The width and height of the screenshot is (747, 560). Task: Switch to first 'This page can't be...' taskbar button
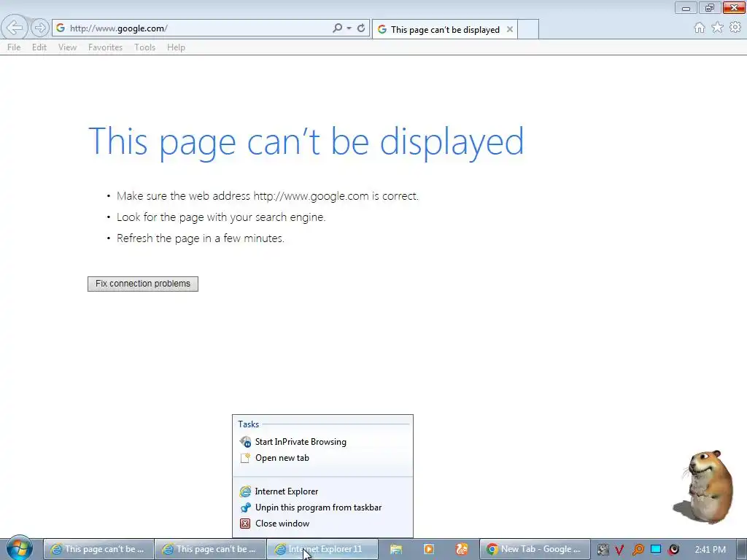[x=99, y=549]
